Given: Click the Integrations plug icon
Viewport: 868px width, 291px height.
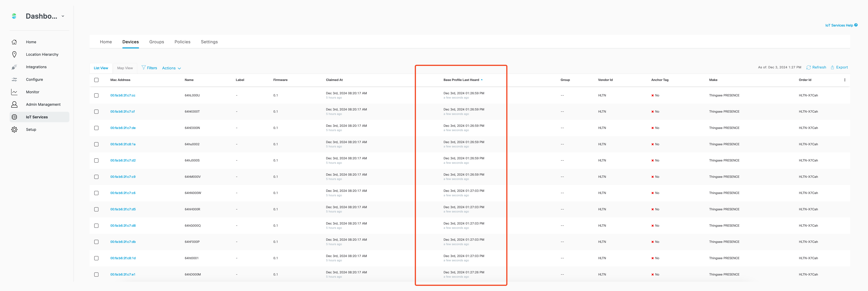Looking at the screenshot, I should pos(14,67).
